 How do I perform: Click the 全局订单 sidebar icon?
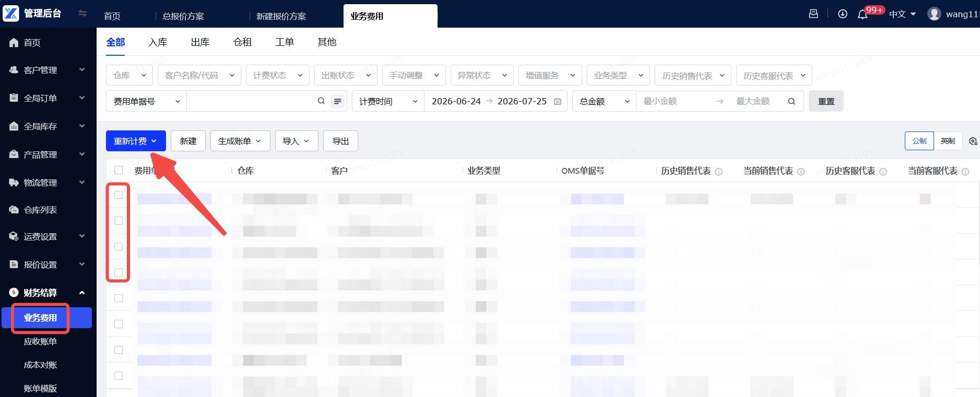pos(14,98)
